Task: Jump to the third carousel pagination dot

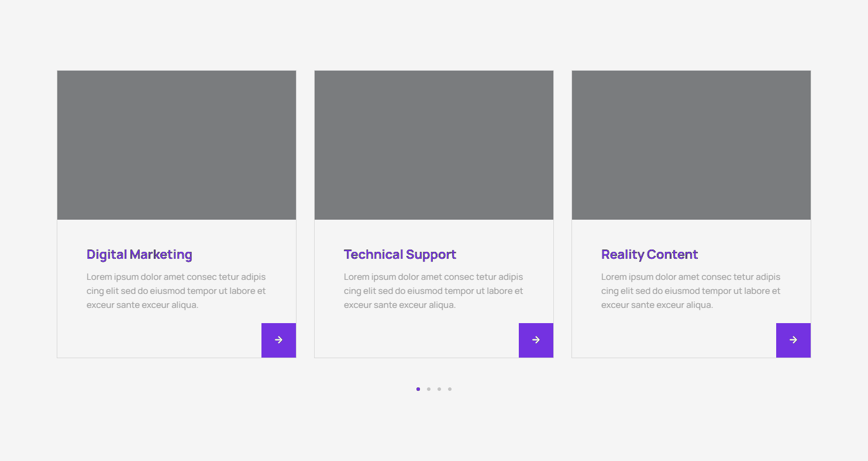Action: click(439, 389)
